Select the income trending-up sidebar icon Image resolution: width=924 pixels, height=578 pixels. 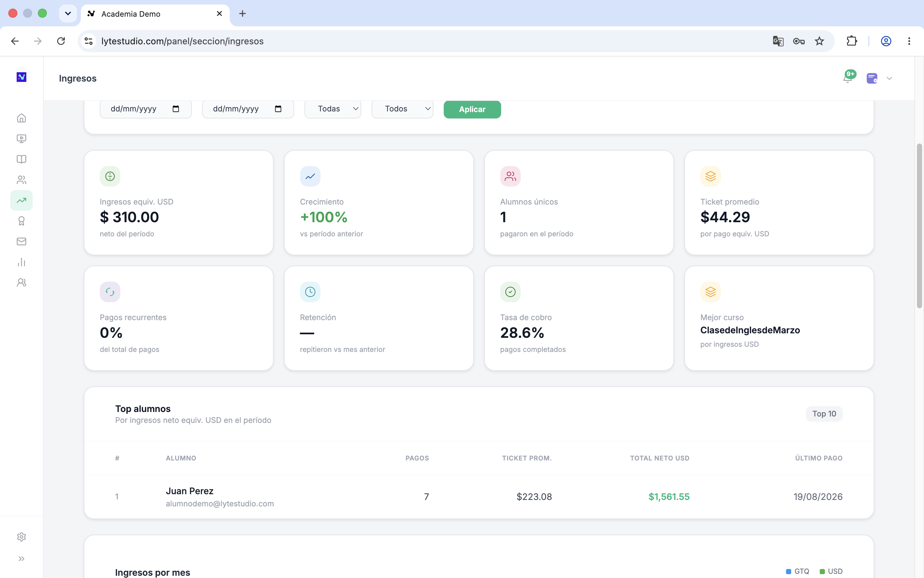(x=21, y=200)
